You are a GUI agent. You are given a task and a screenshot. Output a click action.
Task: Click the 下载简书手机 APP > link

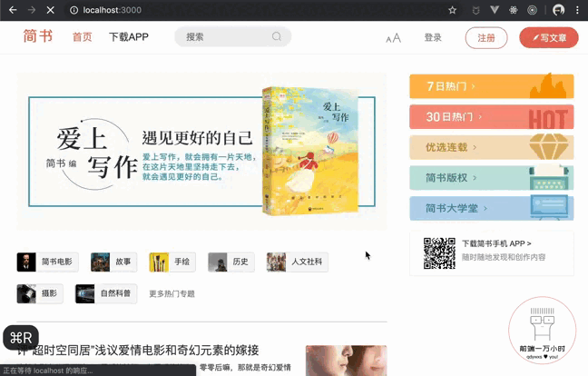tap(496, 243)
